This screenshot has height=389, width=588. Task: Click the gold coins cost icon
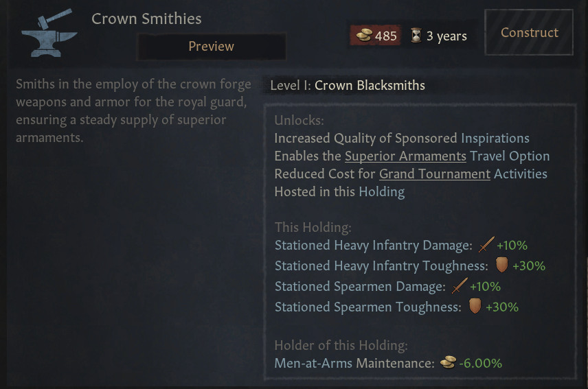click(x=363, y=36)
